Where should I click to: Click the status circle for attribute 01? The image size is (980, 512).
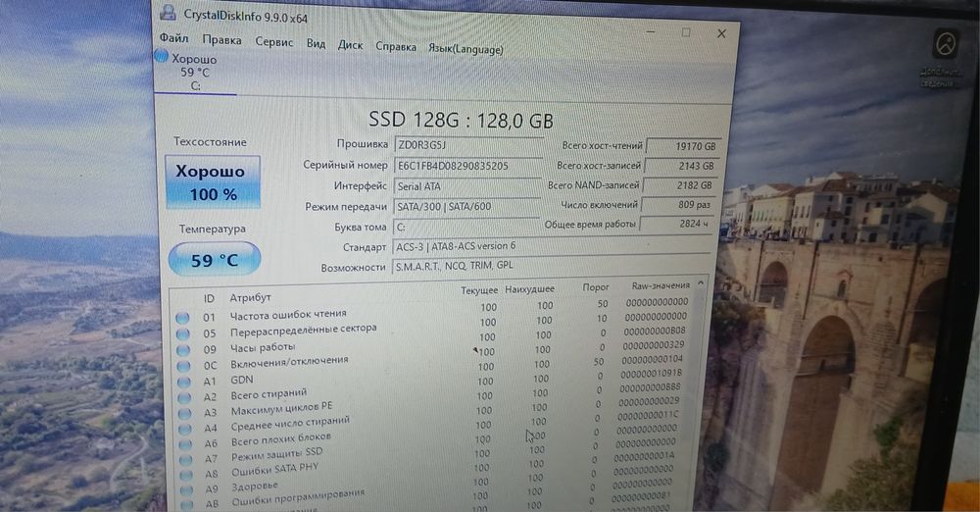182,318
